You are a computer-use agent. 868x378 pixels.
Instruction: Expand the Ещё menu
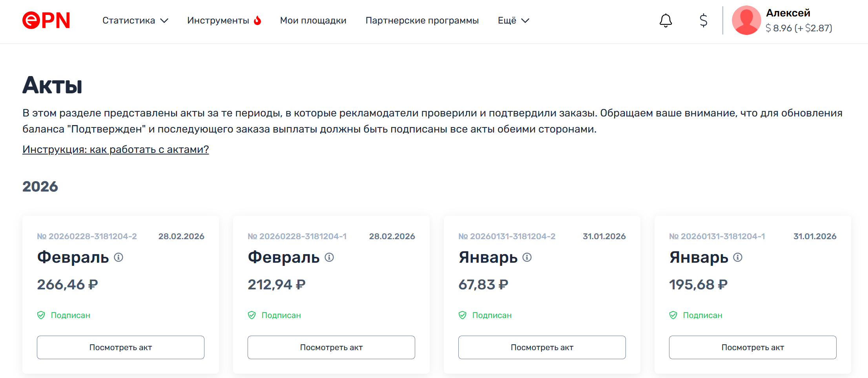(513, 20)
